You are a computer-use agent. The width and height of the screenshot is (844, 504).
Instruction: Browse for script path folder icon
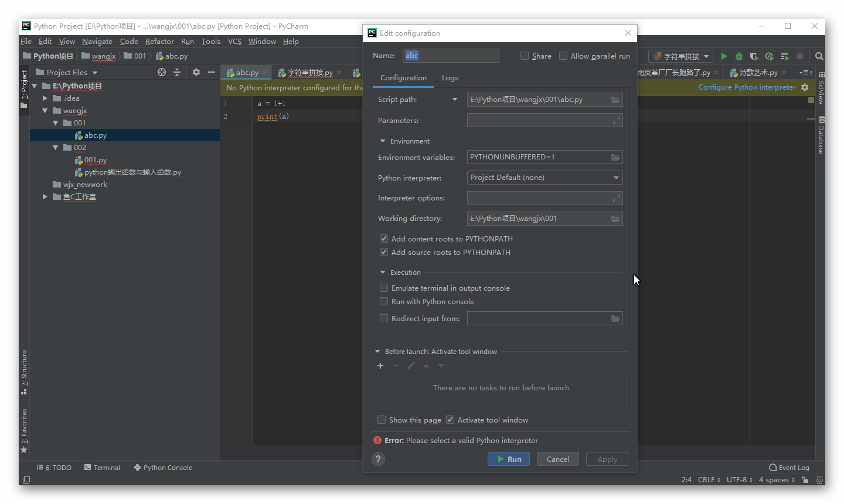[x=615, y=100]
